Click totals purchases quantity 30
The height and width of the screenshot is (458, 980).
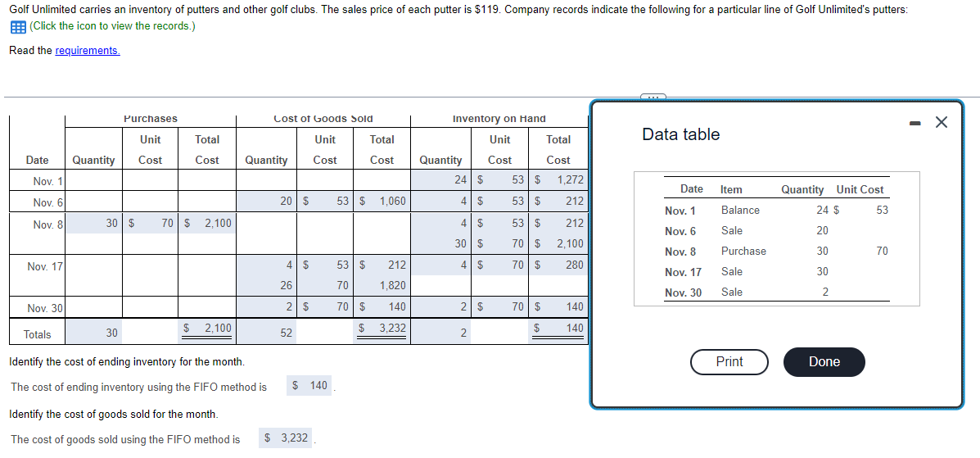(94, 333)
